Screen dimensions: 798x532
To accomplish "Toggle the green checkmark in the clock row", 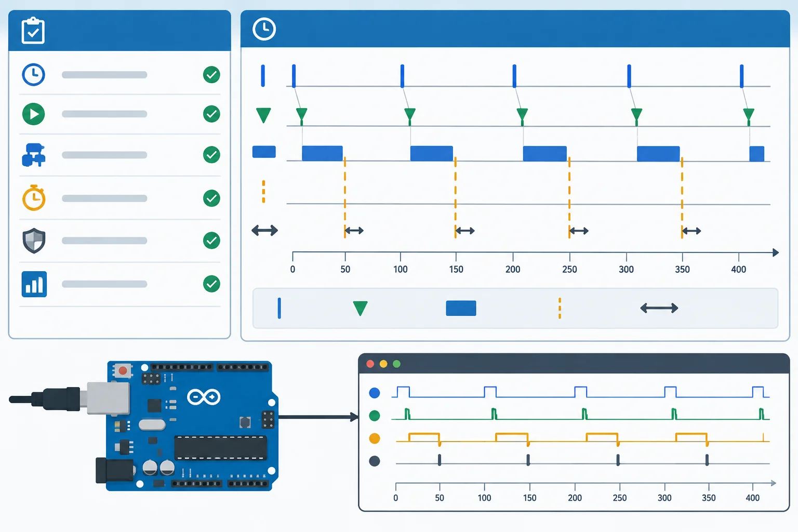I will pyautogui.click(x=211, y=75).
